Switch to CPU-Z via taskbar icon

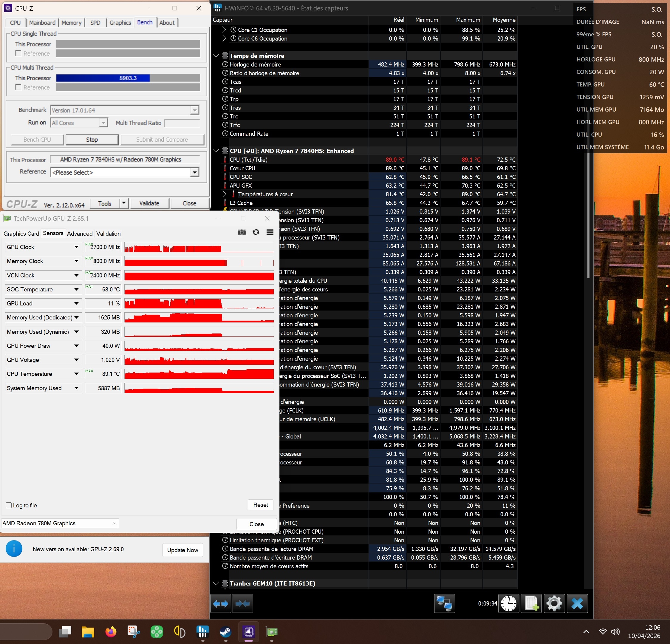[248, 631]
